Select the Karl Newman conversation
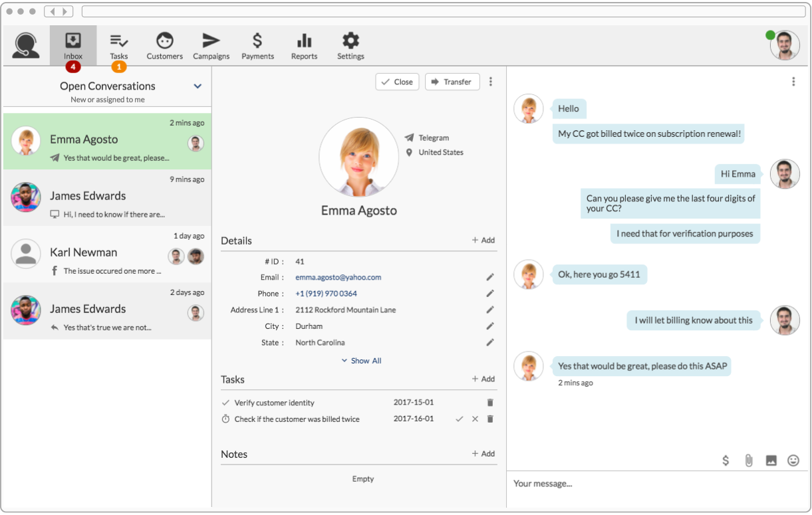The height and width of the screenshot is (515, 812). pyautogui.click(x=107, y=256)
